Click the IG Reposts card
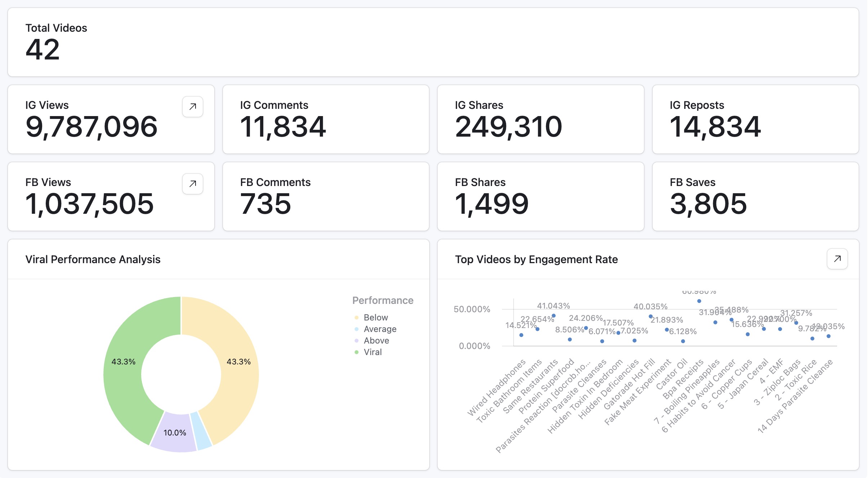The height and width of the screenshot is (478, 868). [x=755, y=119]
